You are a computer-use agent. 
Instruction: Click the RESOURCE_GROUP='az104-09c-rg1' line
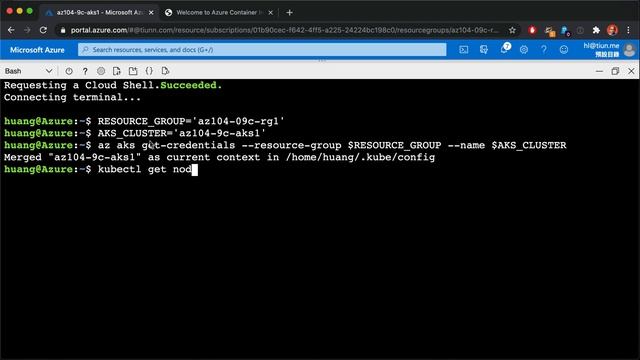tap(144, 121)
